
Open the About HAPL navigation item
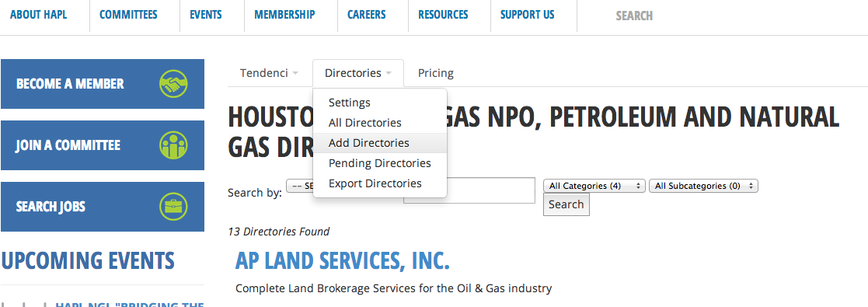[x=39, y=15]
